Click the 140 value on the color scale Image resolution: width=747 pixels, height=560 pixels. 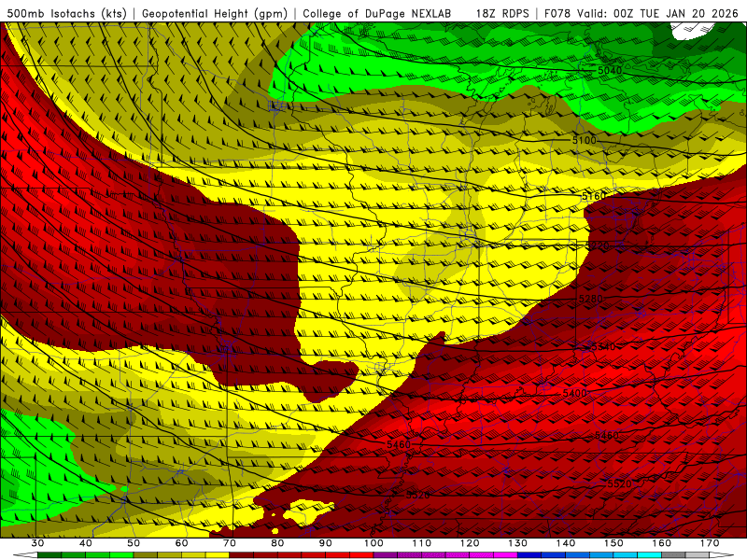click(x=566, y=543)
